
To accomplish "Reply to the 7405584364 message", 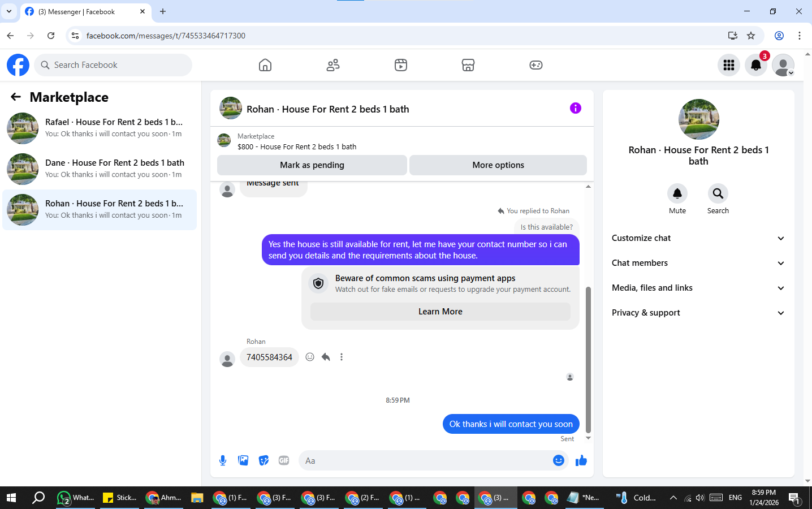I will pos(326,357).
